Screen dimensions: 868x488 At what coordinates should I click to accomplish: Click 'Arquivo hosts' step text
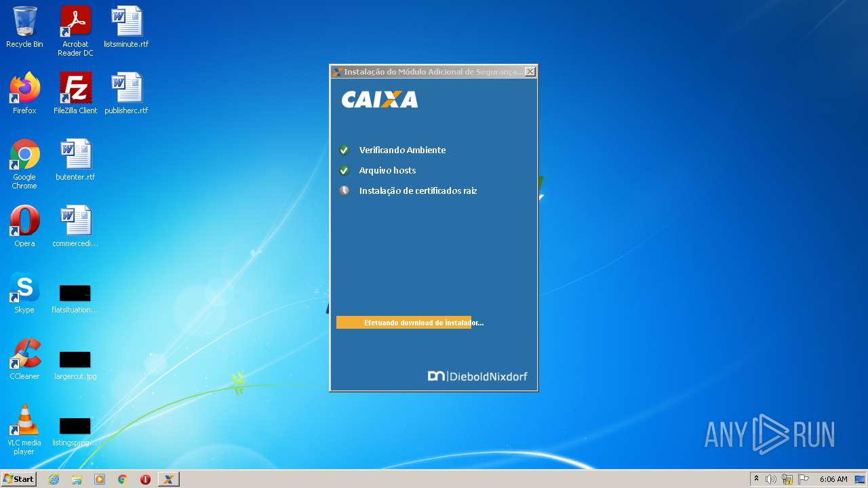[387, 170]
